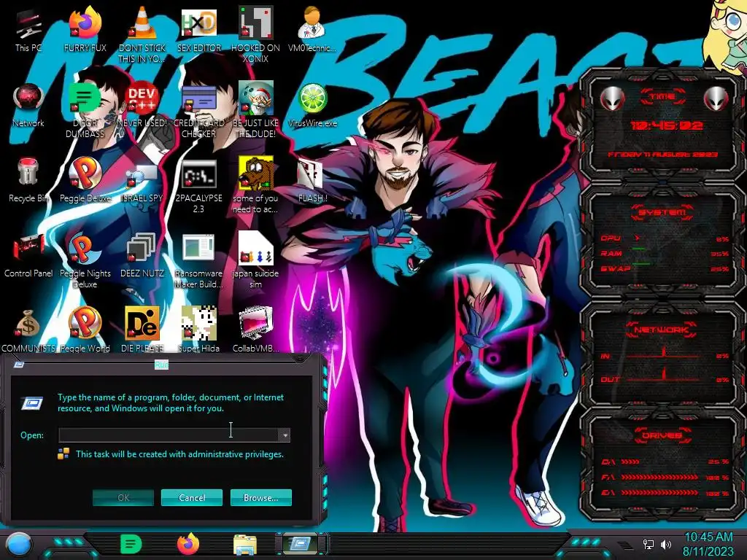Open the volume tray icon

point(666,544)
